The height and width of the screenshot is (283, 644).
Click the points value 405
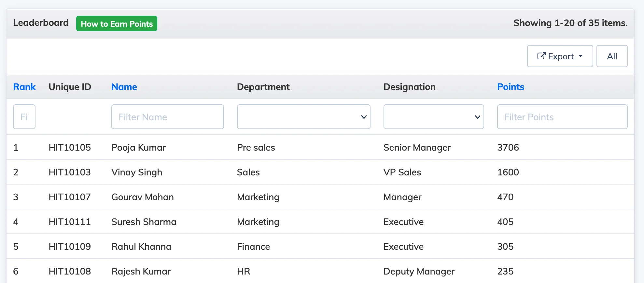tap(505, 222)
